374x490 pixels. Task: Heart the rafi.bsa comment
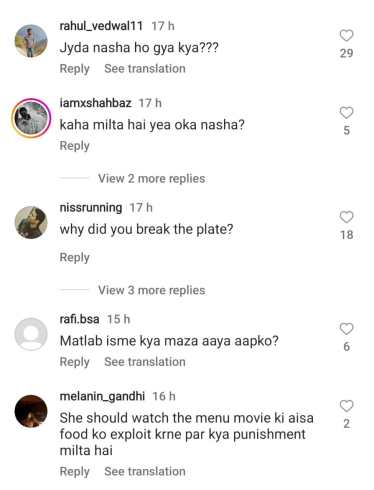pyautogui.click(x=346, y=329)
